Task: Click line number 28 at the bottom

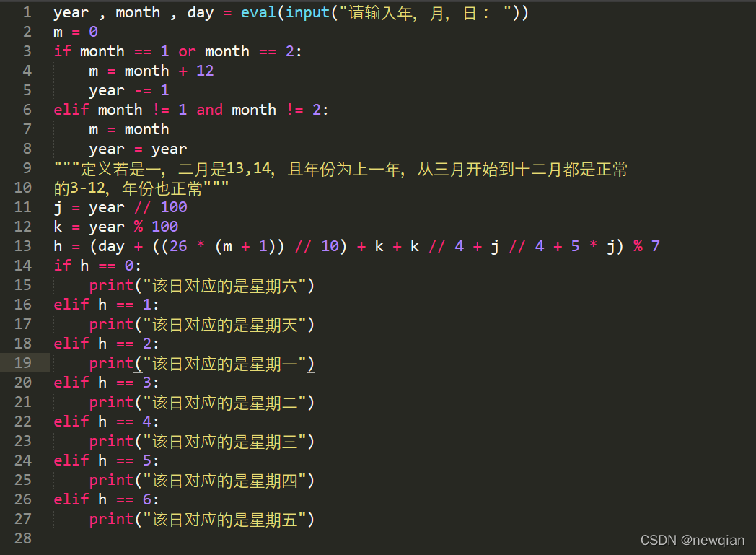Action: [x=22, y=538]
